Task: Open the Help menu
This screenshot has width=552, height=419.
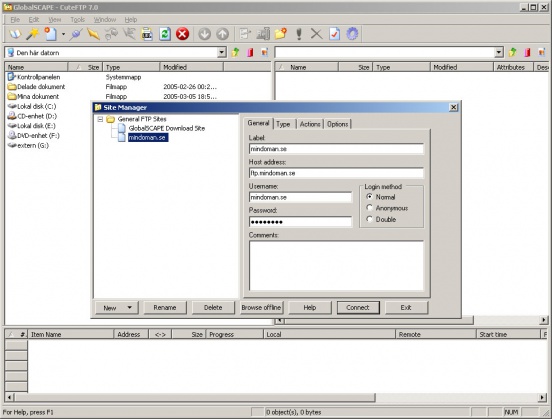Action: (131, 20)
